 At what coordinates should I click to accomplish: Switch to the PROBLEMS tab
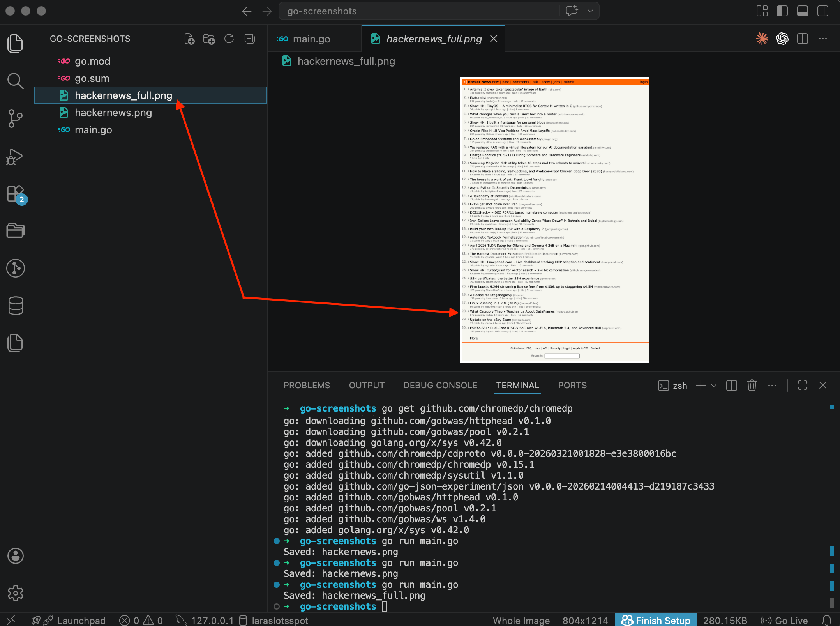(307, 385)
